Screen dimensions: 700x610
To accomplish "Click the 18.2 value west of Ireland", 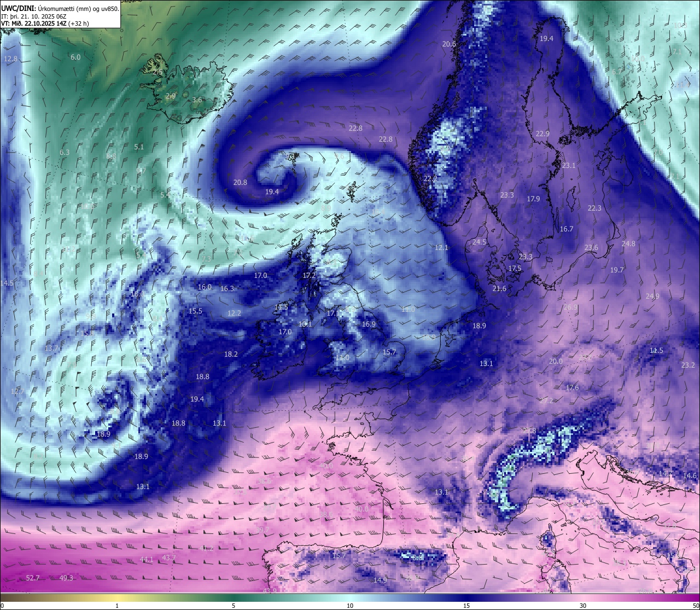I will click(231, 355).
